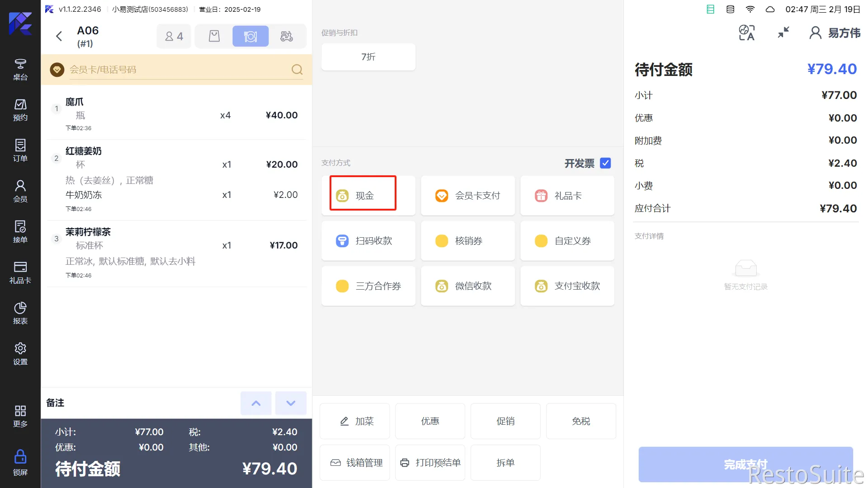Select the 茉莉柠檬茶 order item
Screen dimensions: 868x488
176,253
